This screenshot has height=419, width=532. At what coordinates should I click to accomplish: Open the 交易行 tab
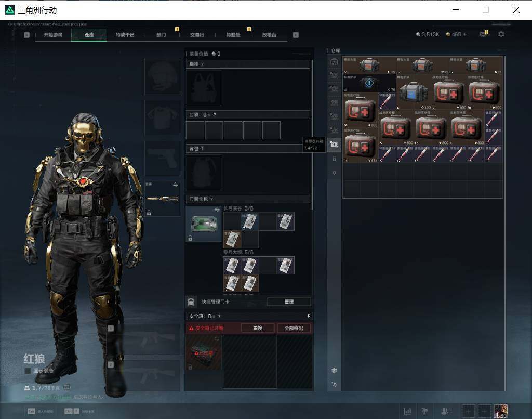point(197,35)
